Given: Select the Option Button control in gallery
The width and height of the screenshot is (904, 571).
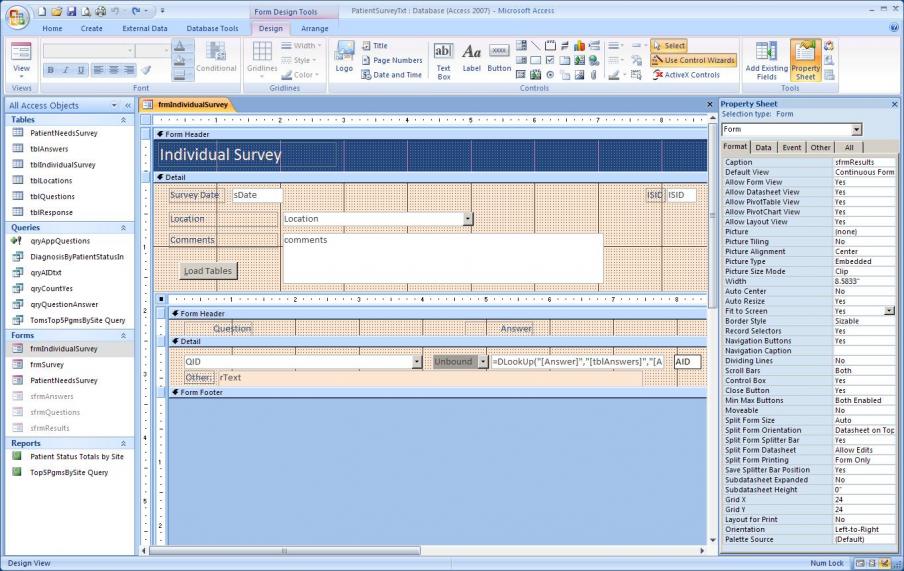Looking at the screenshot, I should (x=550, y=74).
